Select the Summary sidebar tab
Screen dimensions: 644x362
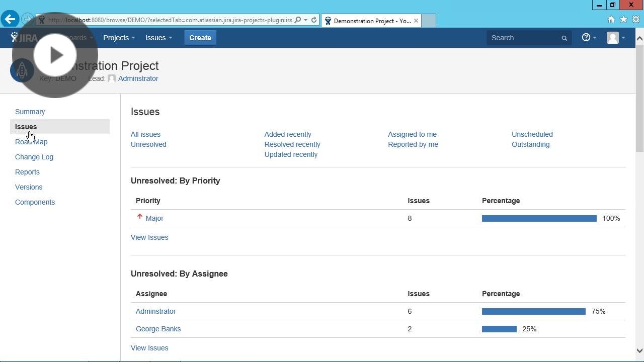tap(30, 112)
